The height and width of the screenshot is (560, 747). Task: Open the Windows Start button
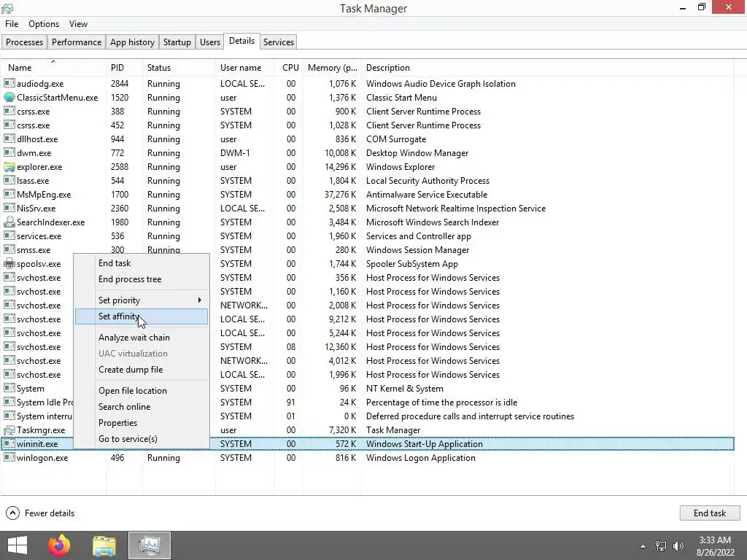(18, 545)
